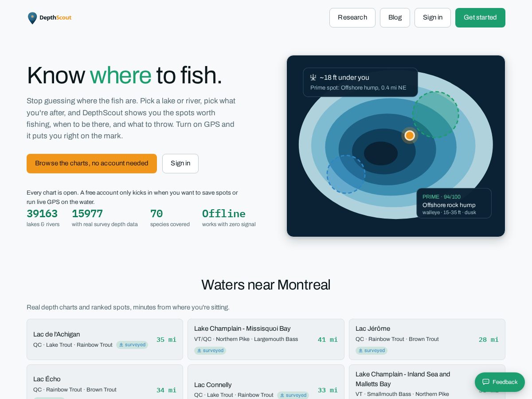Click the DepthScout brand name
532x399 pixels.
coord(55,18)
